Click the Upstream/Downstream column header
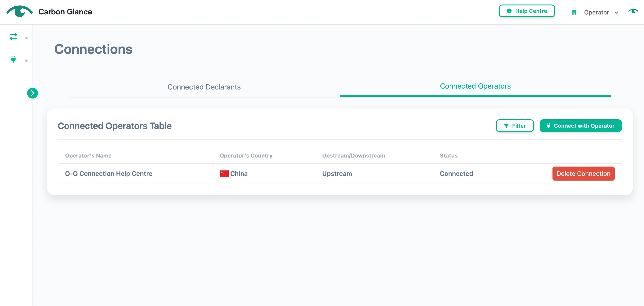The height and width of the screenshot is (306, 644). (353, 155)
